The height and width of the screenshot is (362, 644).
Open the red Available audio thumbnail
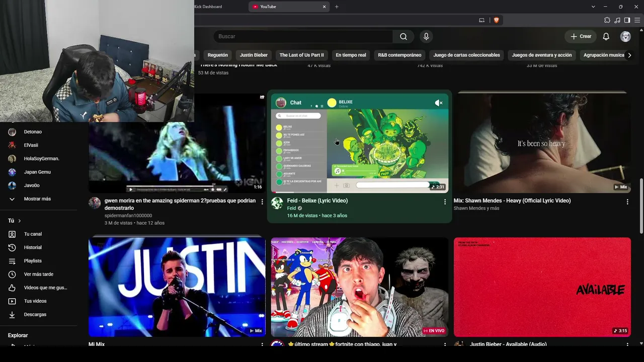(x=542, y=287)
